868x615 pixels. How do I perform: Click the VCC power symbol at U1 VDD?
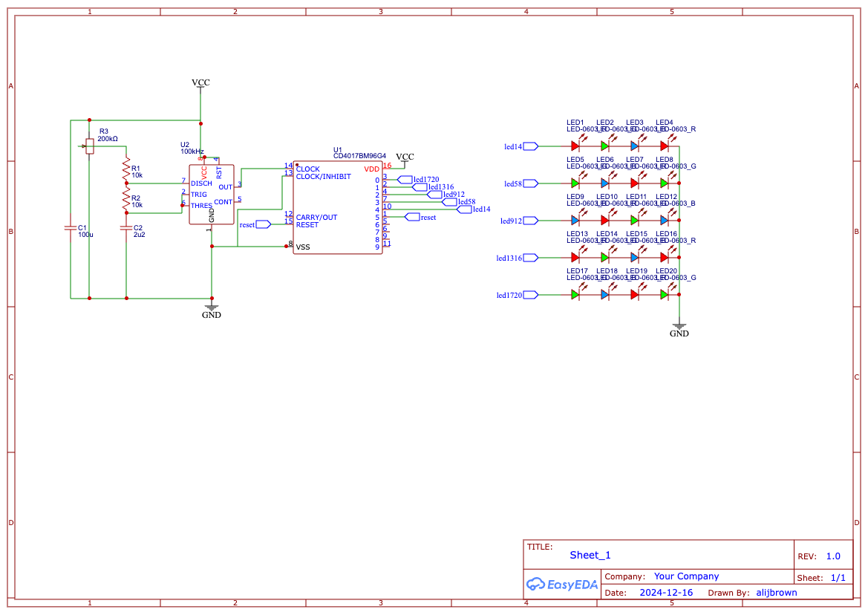point(405,159)
